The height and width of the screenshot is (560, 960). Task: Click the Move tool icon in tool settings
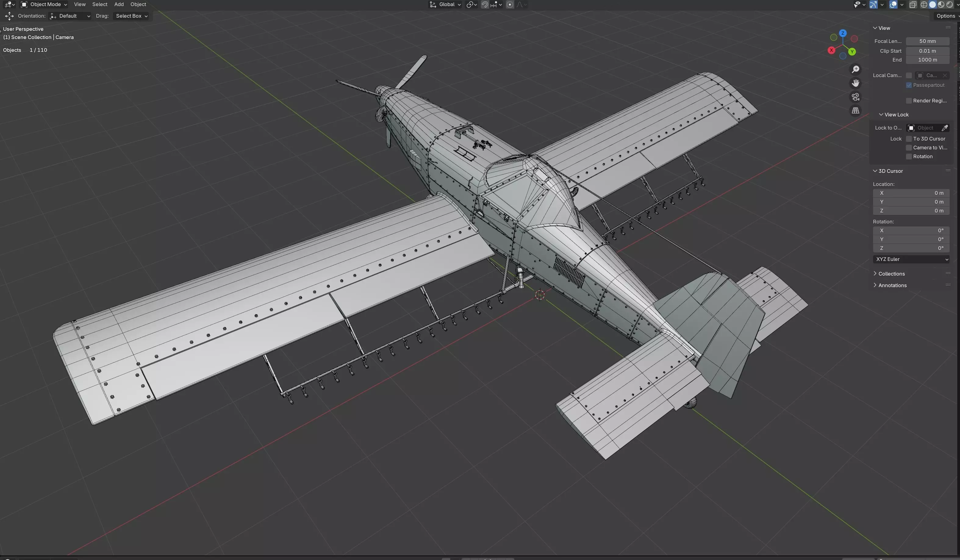coord(9,16)
